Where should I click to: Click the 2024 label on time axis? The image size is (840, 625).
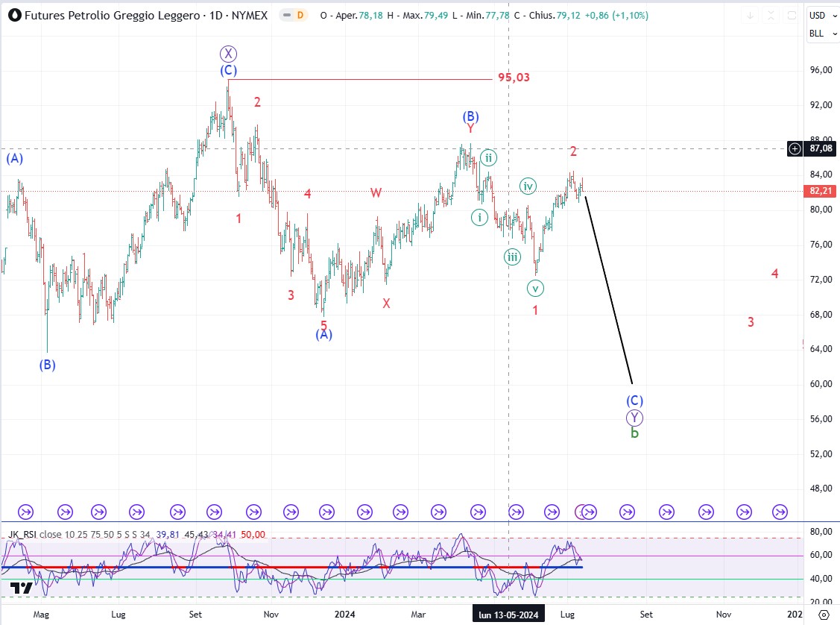pos(344,615)
